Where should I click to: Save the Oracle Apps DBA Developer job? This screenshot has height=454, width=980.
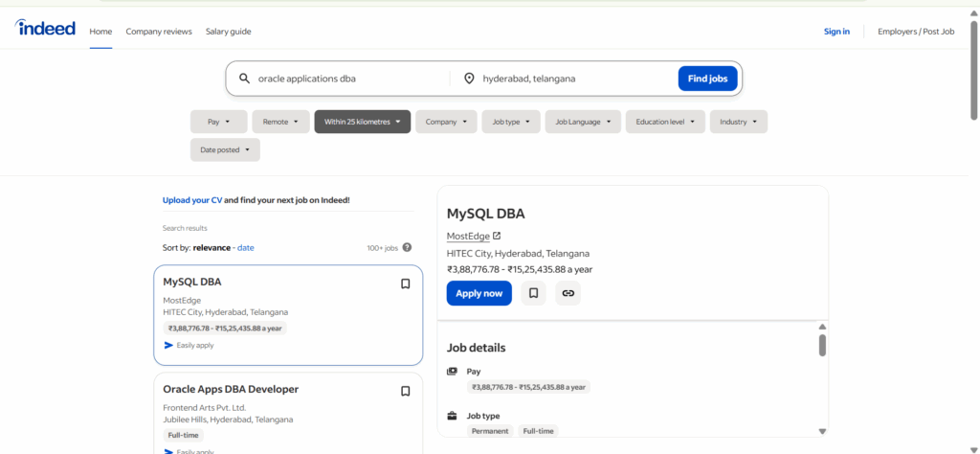(405, 391)
